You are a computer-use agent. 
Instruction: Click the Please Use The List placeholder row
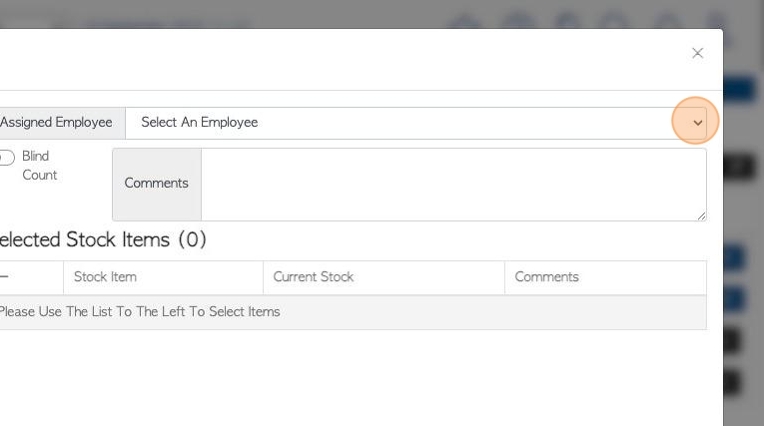pos(353,312)
